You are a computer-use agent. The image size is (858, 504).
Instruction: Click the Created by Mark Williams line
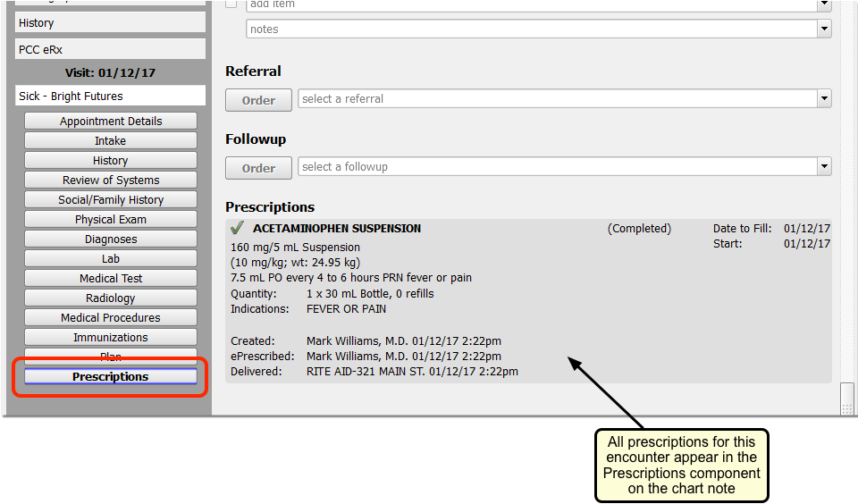[404, 341]
